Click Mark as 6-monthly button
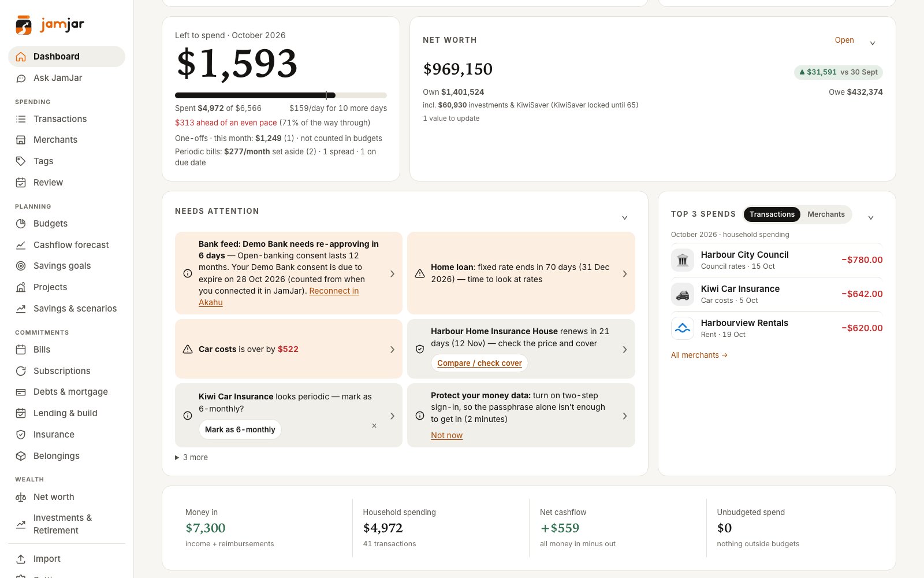 tap(240, 429)
